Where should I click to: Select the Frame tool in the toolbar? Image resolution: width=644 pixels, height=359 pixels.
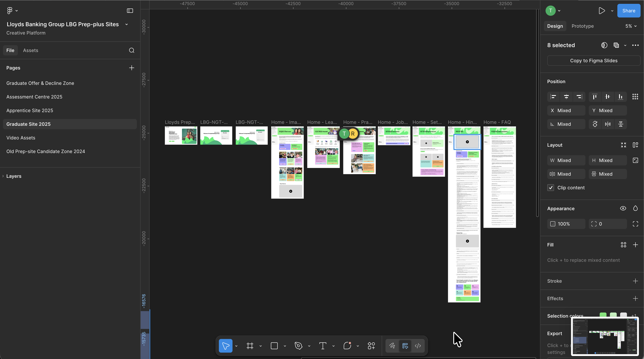(250, 346)
